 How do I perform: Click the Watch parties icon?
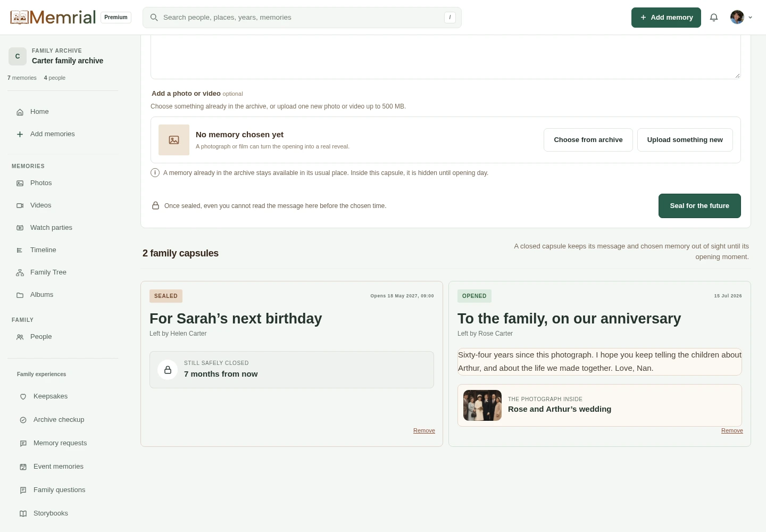pyautogui.click(x=20, y=228)
